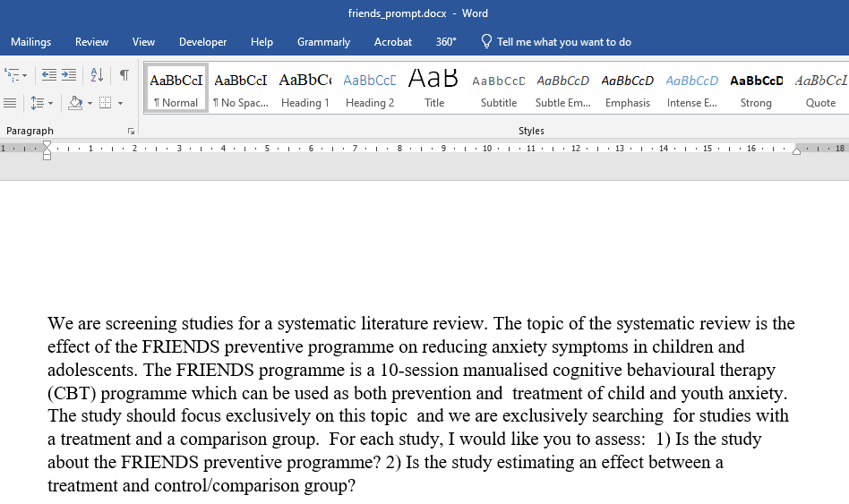Image resolution: width=849 pixels, height=504 pixels.
Task: Select the Grammarly tab
Action: click(324, 42)
